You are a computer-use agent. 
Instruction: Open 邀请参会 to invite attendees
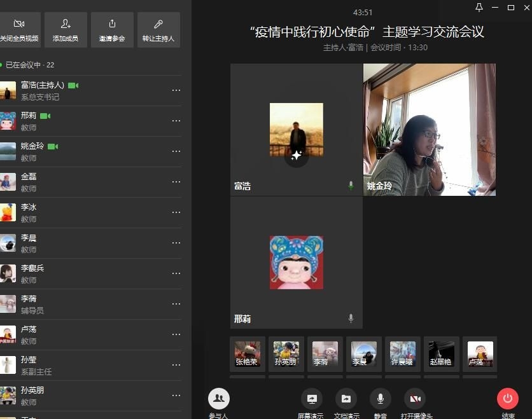point(112,30)
